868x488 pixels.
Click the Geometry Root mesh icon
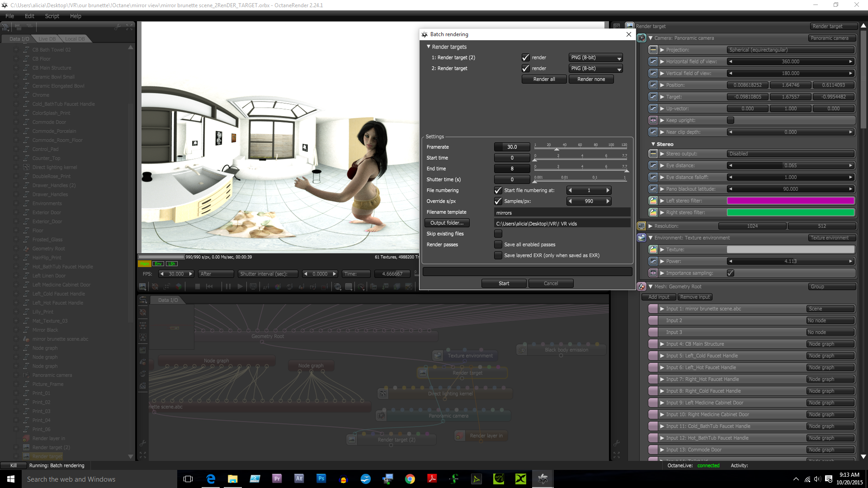tap(642, 286)
